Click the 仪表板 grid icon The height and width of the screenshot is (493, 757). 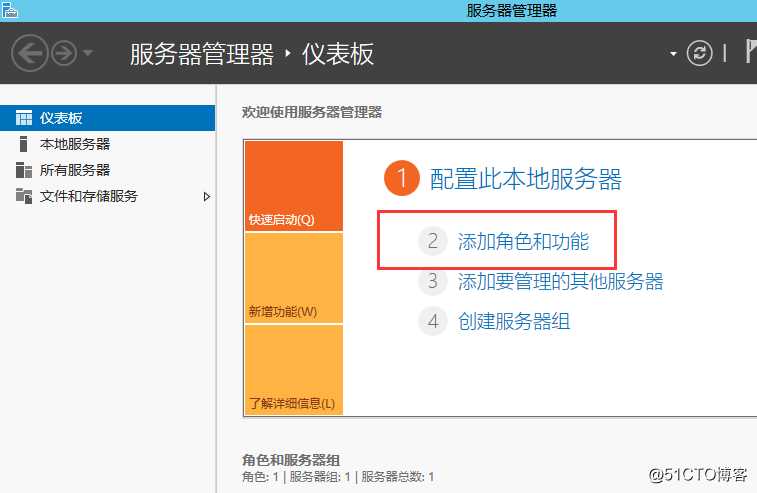(24, 118)
